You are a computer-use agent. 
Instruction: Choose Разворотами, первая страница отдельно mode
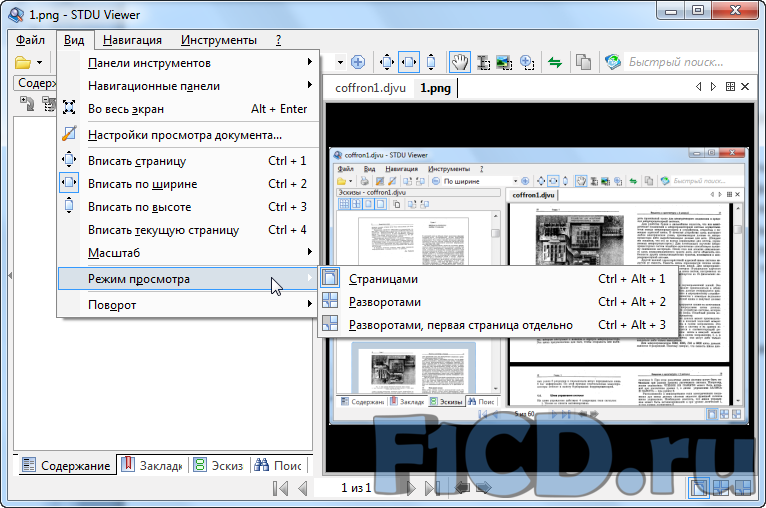coord(497,325)
